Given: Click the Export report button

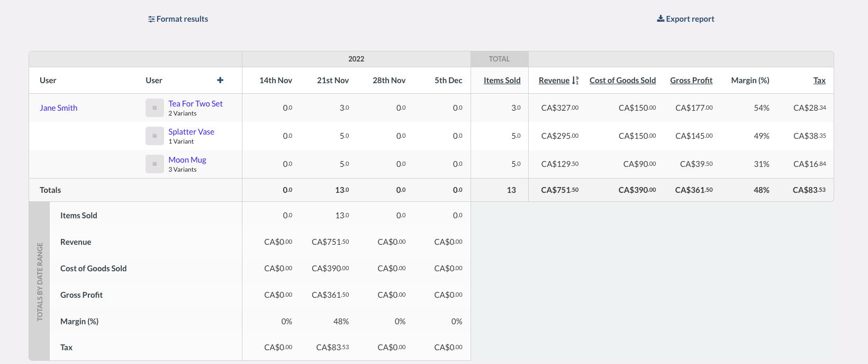Looking at the screenshot, I should coord(690,19).
